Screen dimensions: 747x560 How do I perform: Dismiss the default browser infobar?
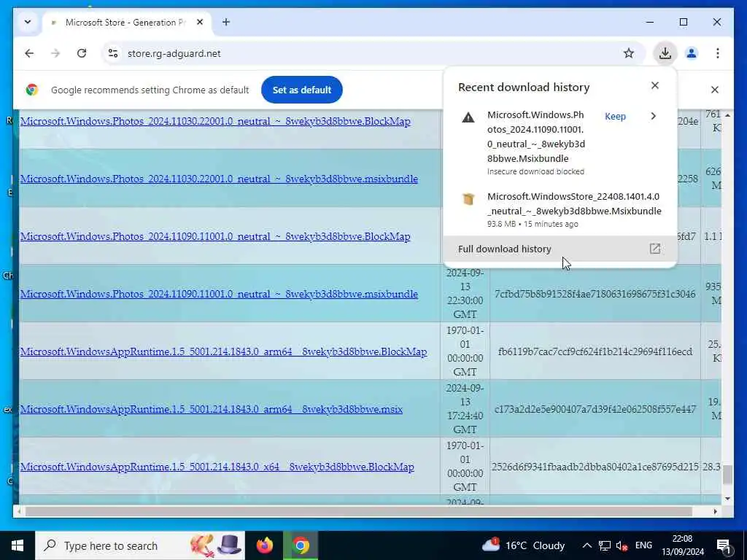[x=714, y=90]
